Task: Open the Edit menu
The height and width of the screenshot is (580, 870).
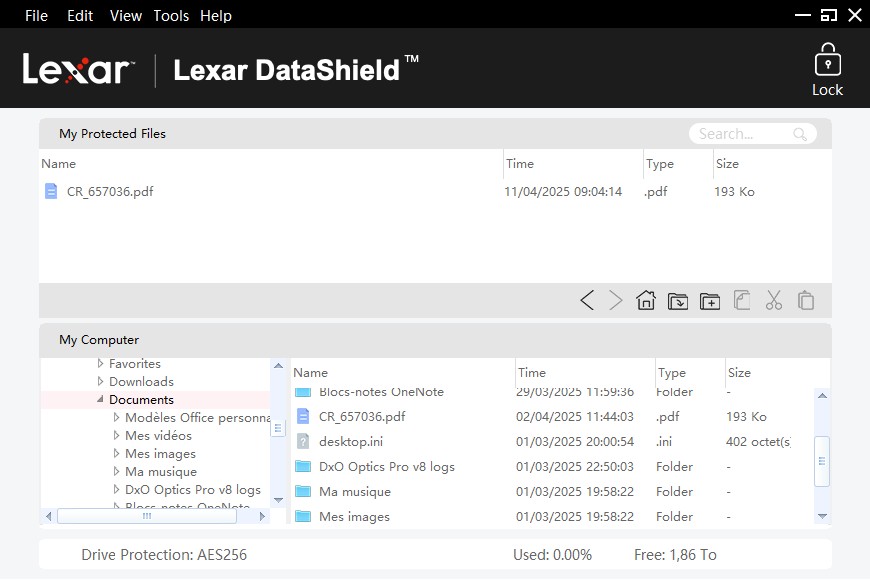Action: coord(80,16)
